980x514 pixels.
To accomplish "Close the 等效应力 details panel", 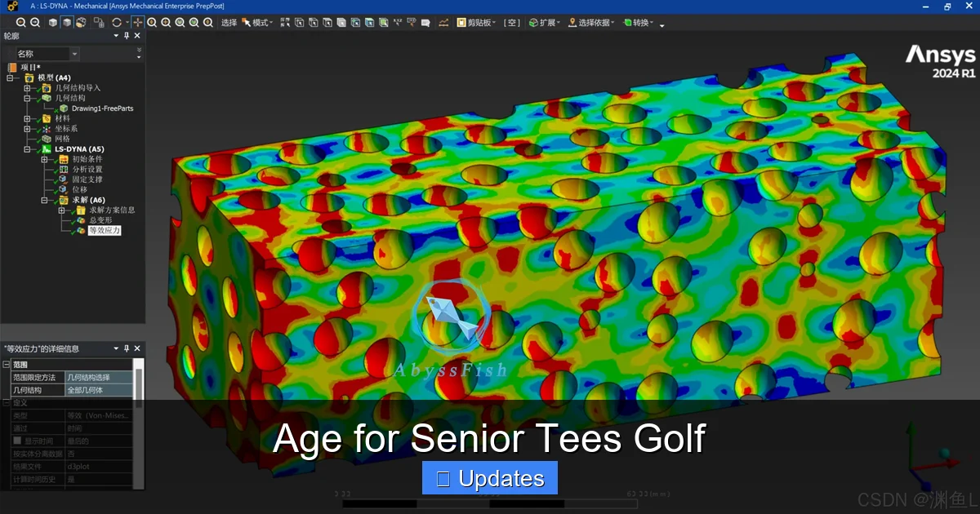I will click(137, 348).
